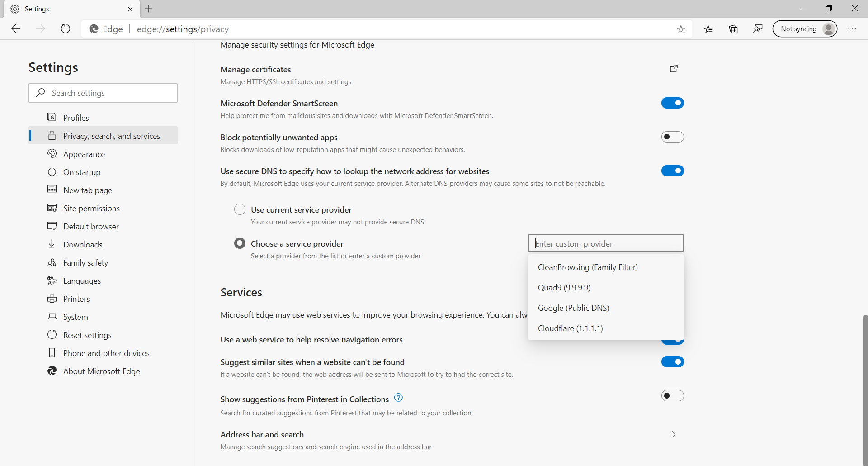Click the Search settings box
The width and height of the screenshot is (868, 466).
click(103, 93)
